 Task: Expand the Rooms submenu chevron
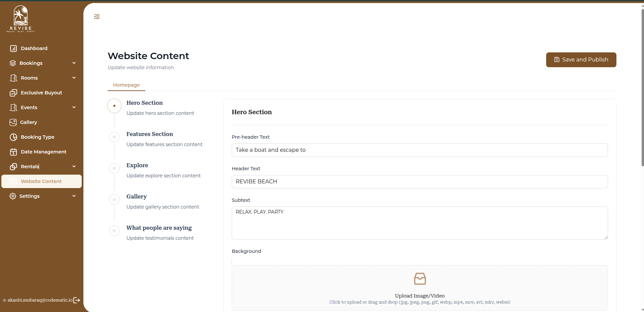74,78
